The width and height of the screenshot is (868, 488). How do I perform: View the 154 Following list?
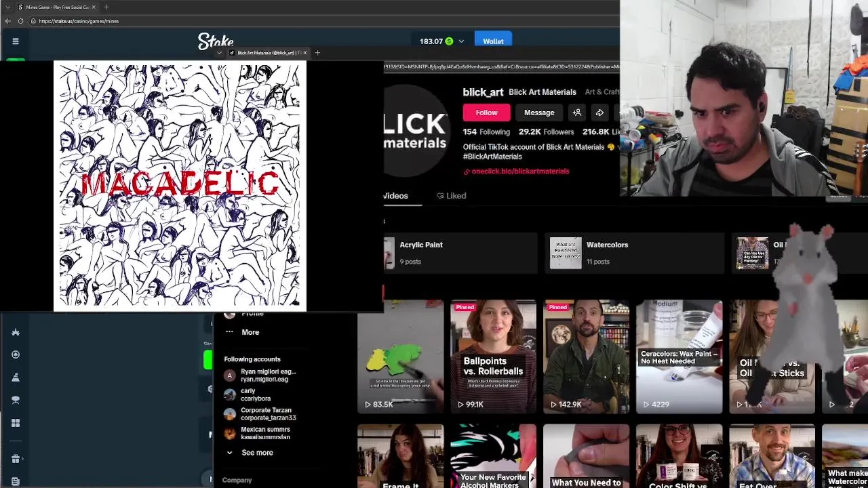click(486, 132)
